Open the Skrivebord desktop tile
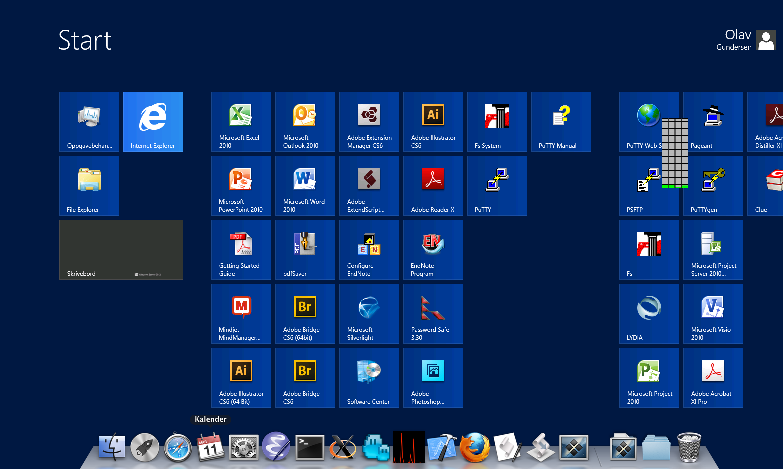This screenshot has width=783, height=469. tap(121, 250)
